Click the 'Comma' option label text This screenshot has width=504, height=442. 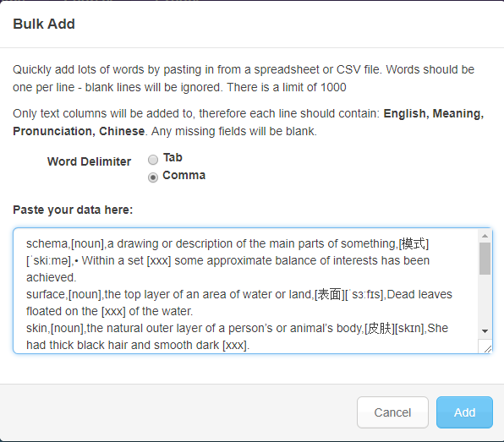point(184,176)
